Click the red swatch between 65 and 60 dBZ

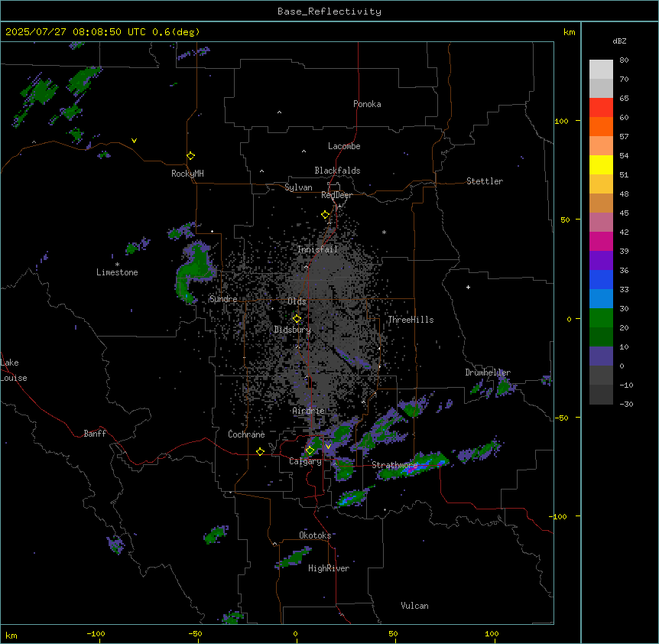coord(601,107)
